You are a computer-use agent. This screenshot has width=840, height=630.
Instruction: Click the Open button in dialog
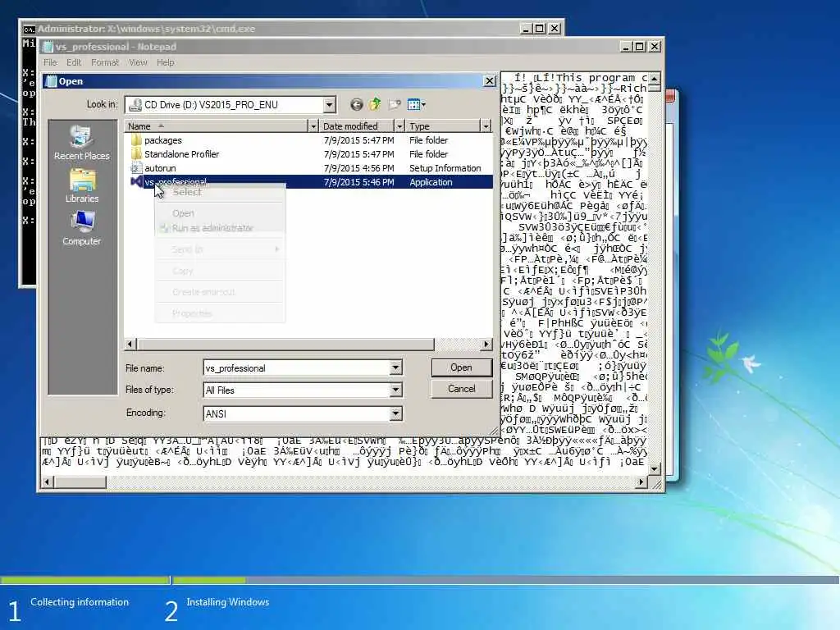click(x=461, y=367)
